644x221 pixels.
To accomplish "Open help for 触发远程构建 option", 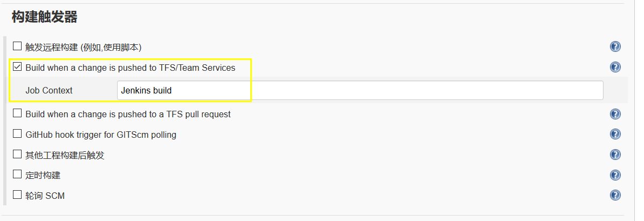I will tap(615, 46).
